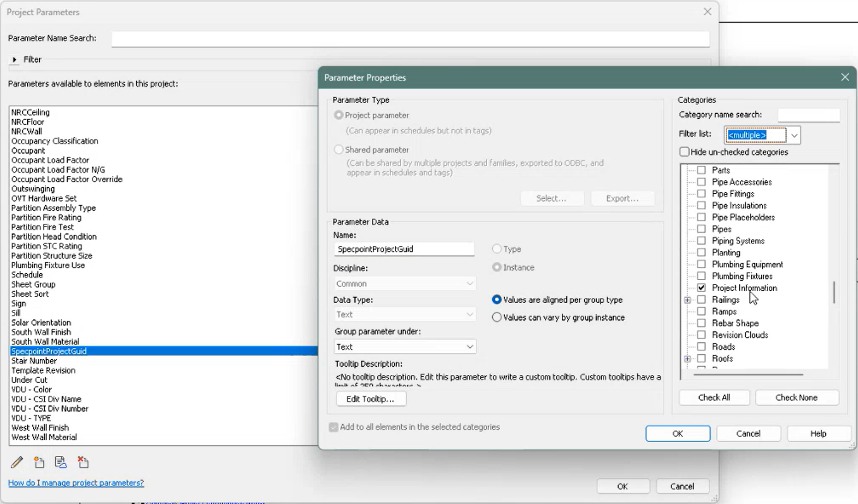Image resolution: width=858 pixels, height=504 pixels.
Task: Click Check All categories
Action: click(x=714, y=397)
